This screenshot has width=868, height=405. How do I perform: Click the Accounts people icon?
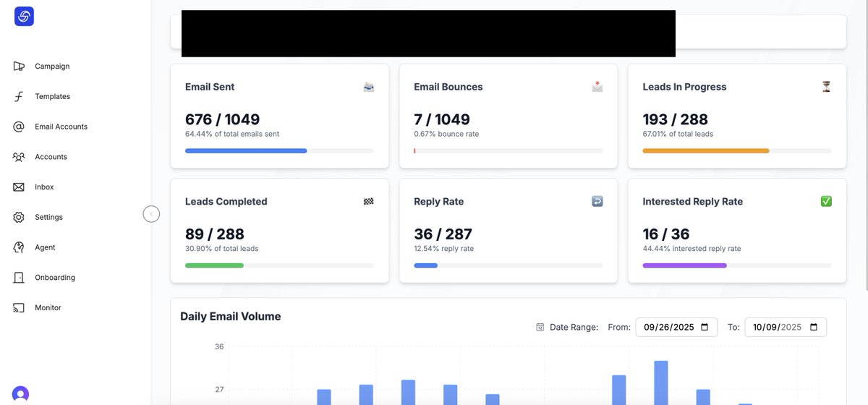click(20, 157)
